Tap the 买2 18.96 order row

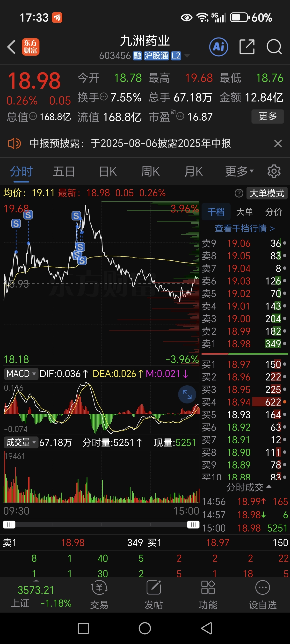[x=245, y=377]
